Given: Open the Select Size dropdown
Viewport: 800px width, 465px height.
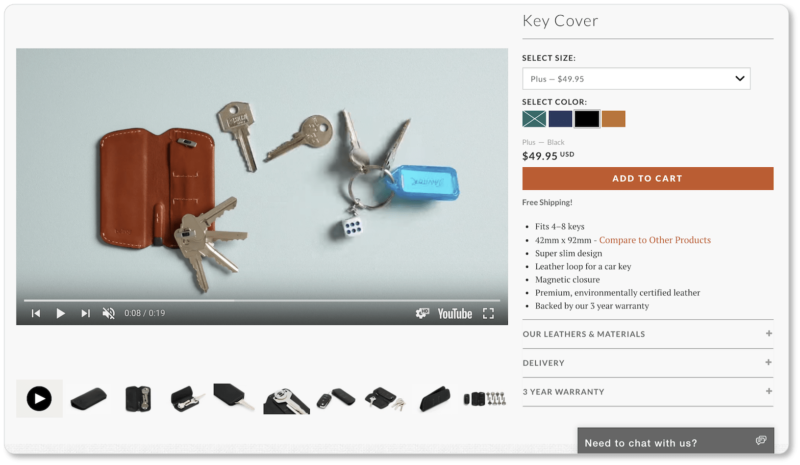Looking at the screenshot, I should [636, 79].
